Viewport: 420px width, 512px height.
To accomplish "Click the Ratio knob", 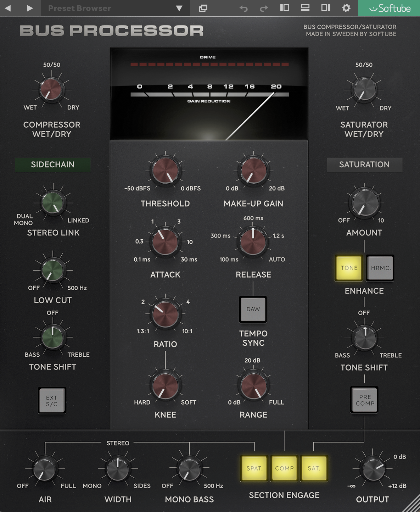I will point(165,314).
